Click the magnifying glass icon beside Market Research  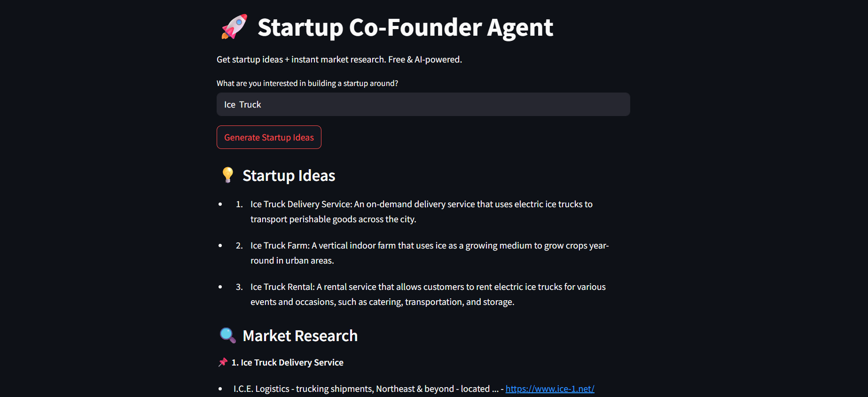227,335
